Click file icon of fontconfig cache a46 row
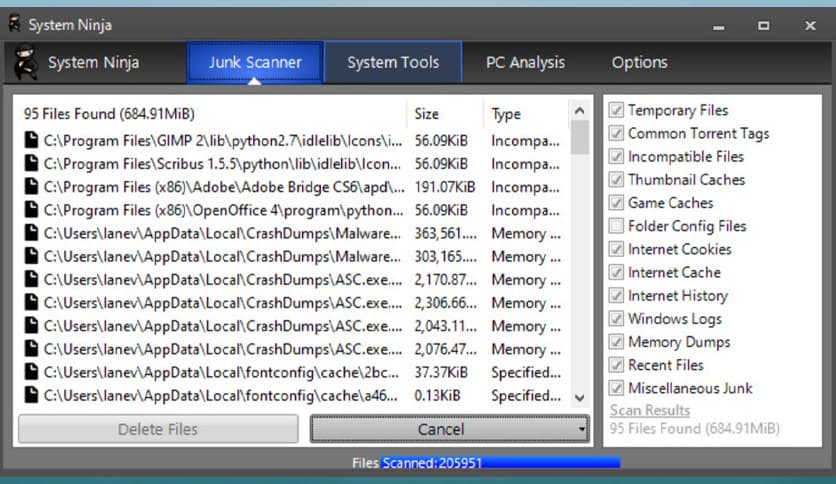Viewport: 836px width, 484px height. [x=31, y=395]
